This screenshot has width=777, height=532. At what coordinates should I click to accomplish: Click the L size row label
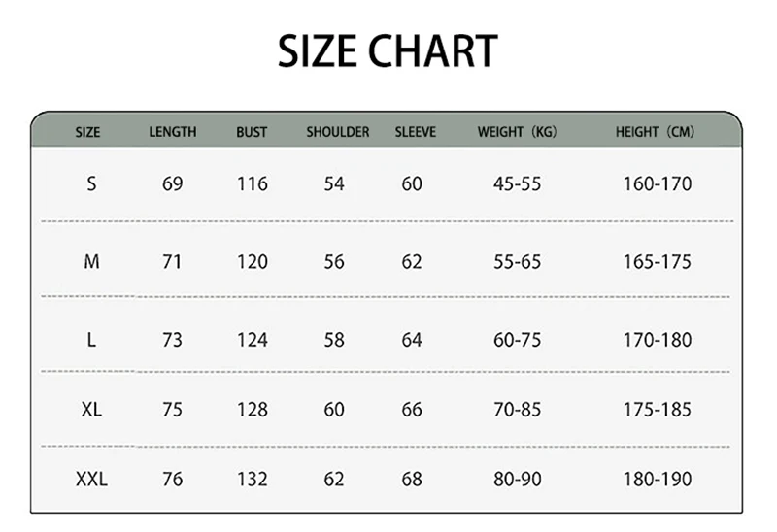coord(92,341)
